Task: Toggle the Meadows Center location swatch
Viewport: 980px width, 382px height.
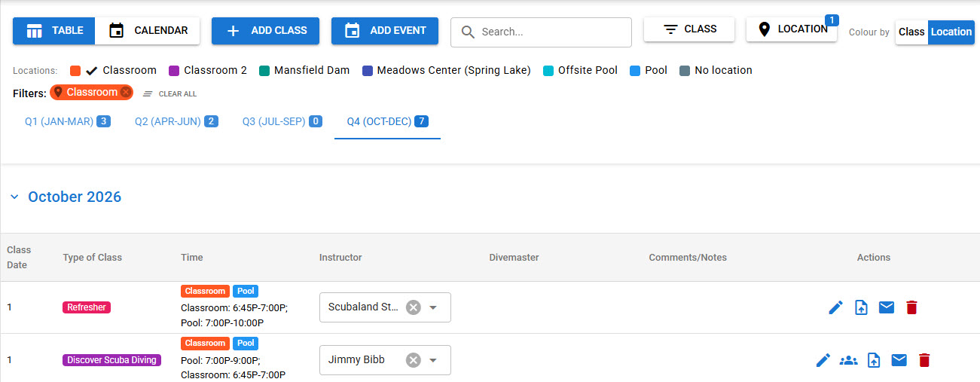Action: coord(368,71)
